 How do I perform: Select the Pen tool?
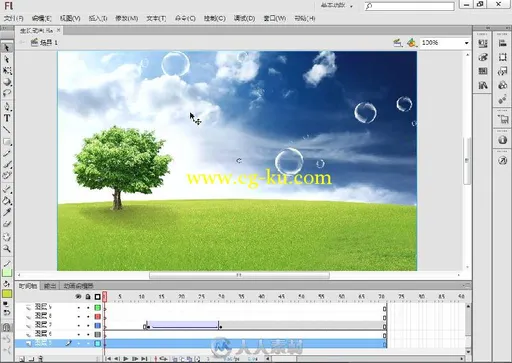point(7,107)
